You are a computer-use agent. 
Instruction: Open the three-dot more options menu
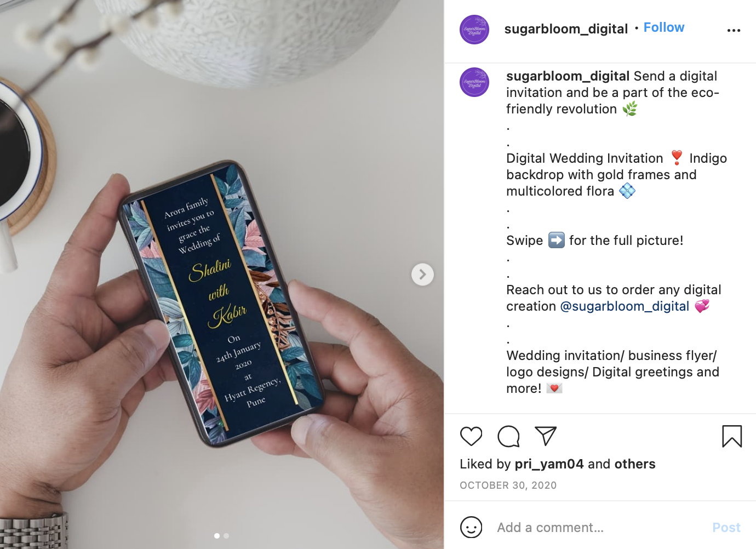click(734, 30)
